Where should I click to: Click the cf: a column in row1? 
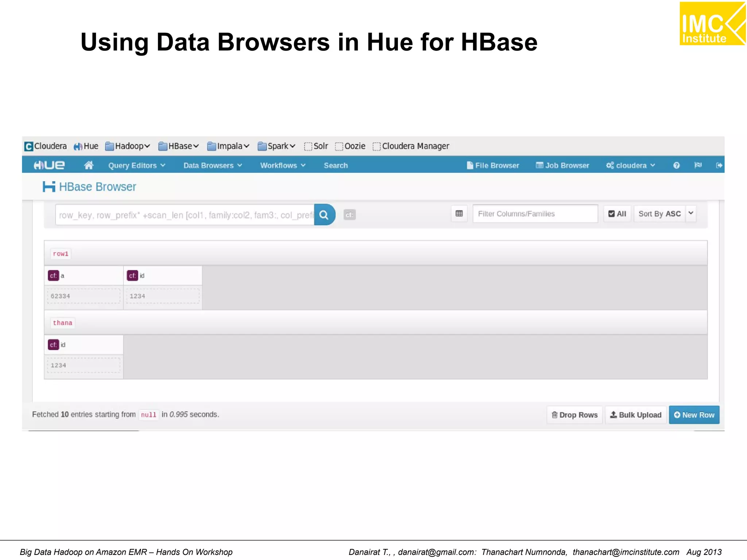pyautogui.click(x=84, y=276)
